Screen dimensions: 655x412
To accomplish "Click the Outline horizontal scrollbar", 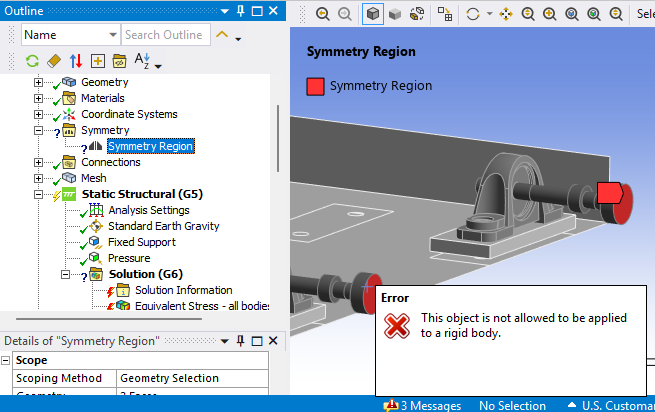I will tap(109, 319).
